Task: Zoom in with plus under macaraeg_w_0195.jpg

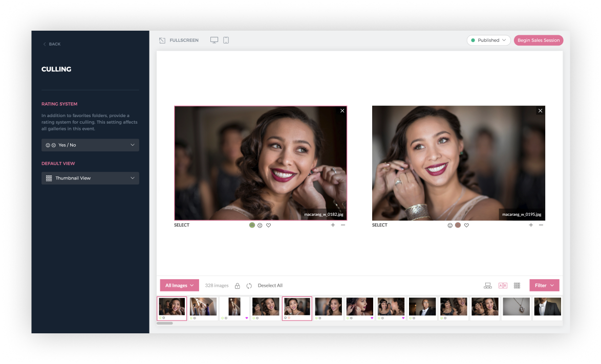Action: tap(531, 225)
